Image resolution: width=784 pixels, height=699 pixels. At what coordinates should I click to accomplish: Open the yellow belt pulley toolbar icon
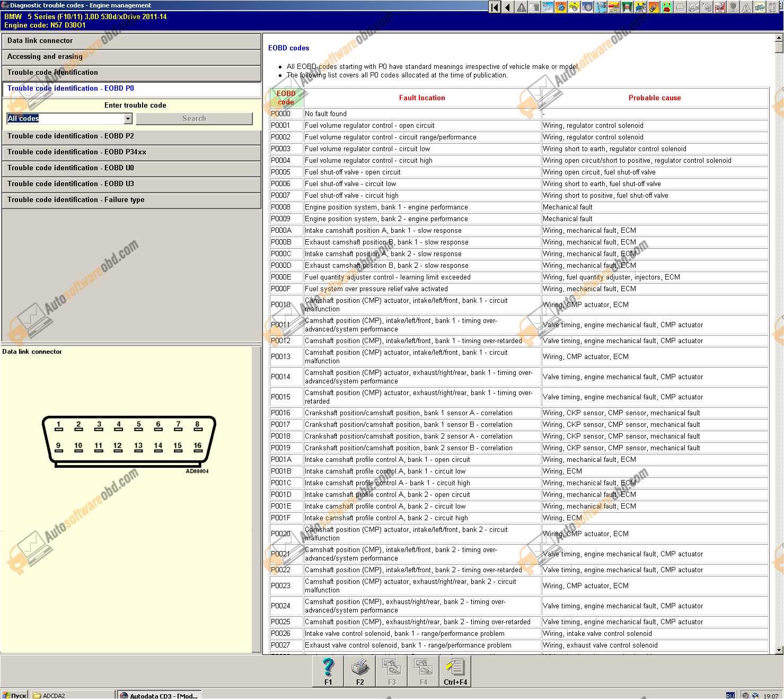[x=574, y=7]
